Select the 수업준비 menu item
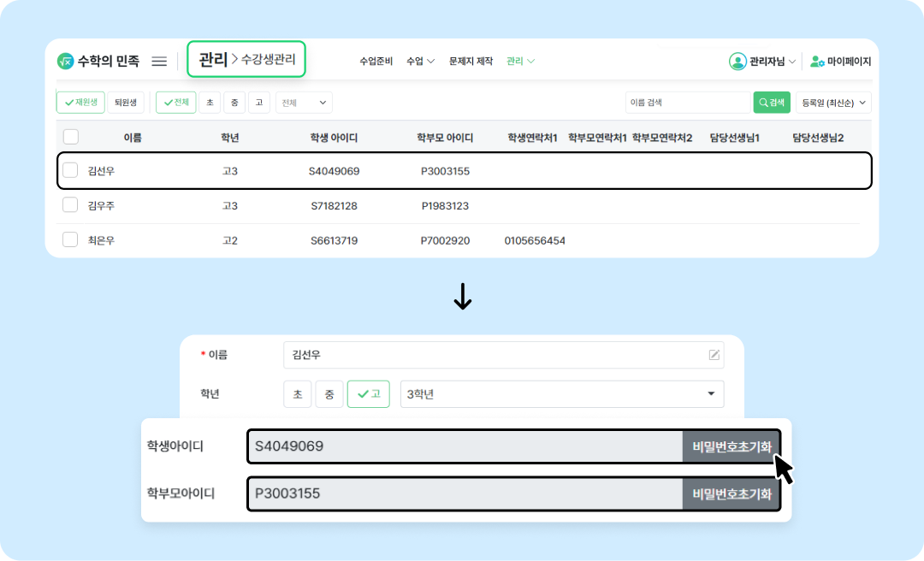The height and width of the screenshot is (561, 924). [x=376, y=62]
